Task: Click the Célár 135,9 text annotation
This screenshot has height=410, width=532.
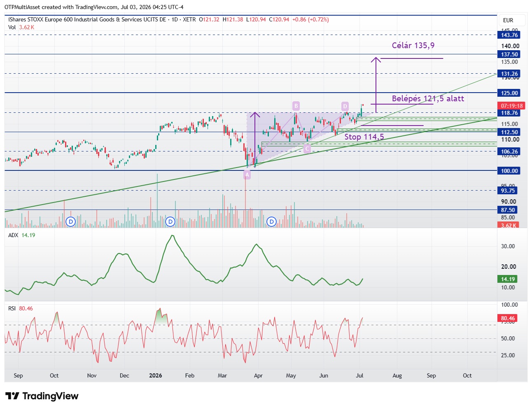Action: [413, 45]
